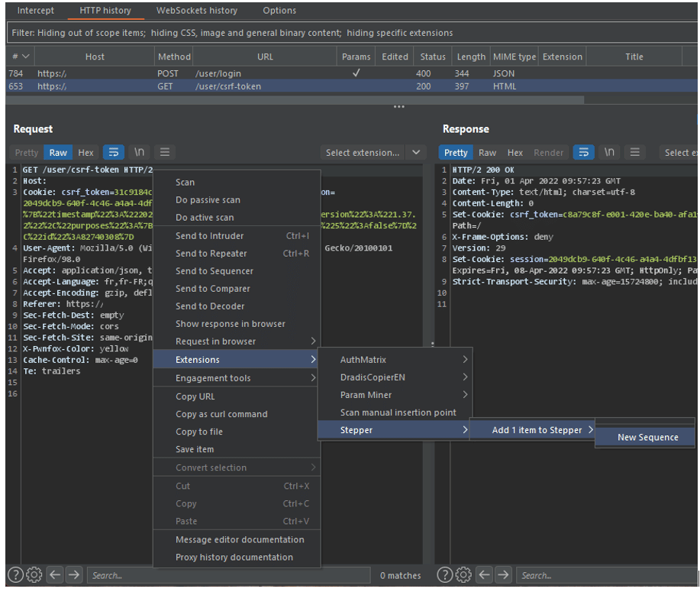Open request search settings gear icon
The image size is (700, 592).
point(34,575)
